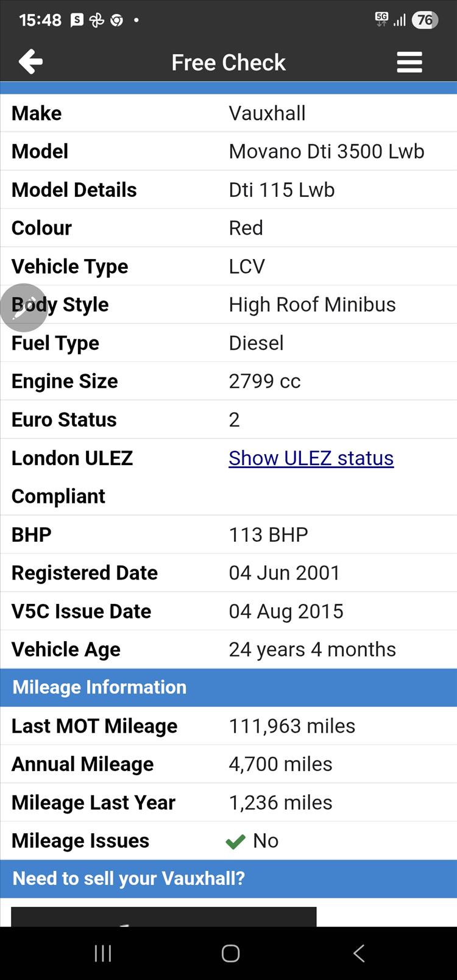Image resolution: width=457 pixels, height=980 pixels.
Task: Tap the Need to sell your Vauxhall banner
Action: [x=228, y=878]
